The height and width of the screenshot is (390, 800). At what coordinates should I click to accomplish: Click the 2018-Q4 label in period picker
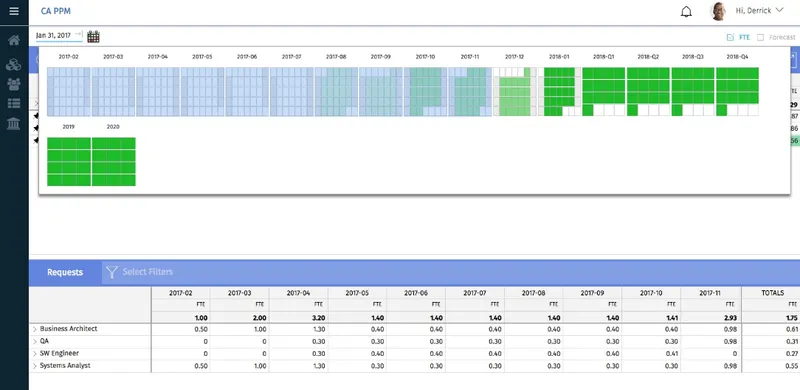737,57
